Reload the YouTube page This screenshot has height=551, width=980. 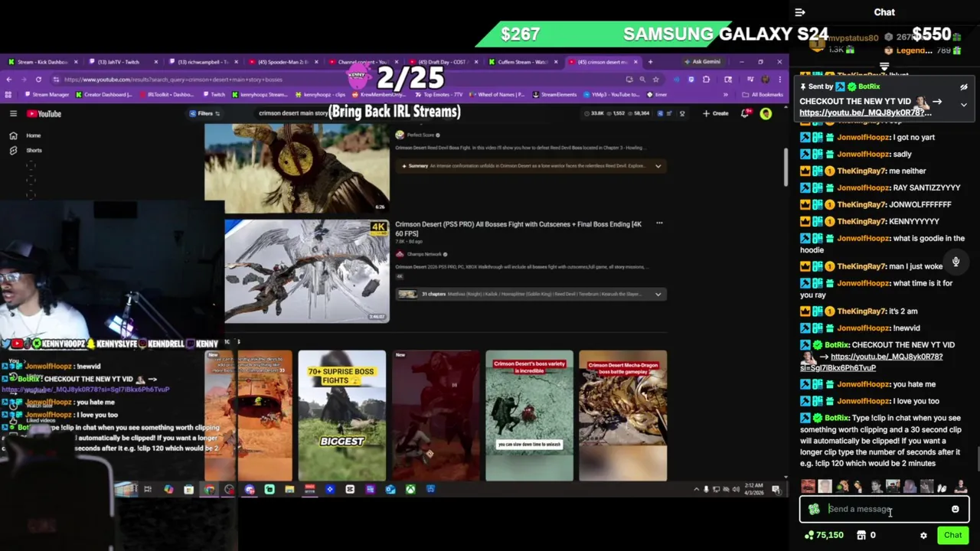38,80
